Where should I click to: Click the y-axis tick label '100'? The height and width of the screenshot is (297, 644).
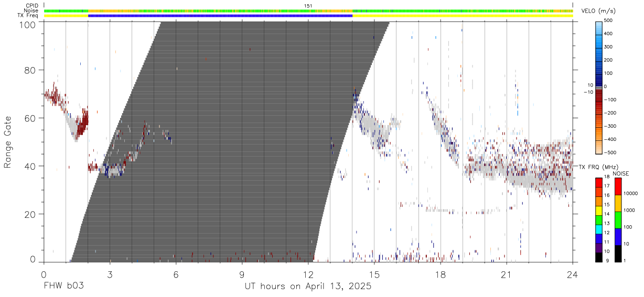(x=28, y=25)
